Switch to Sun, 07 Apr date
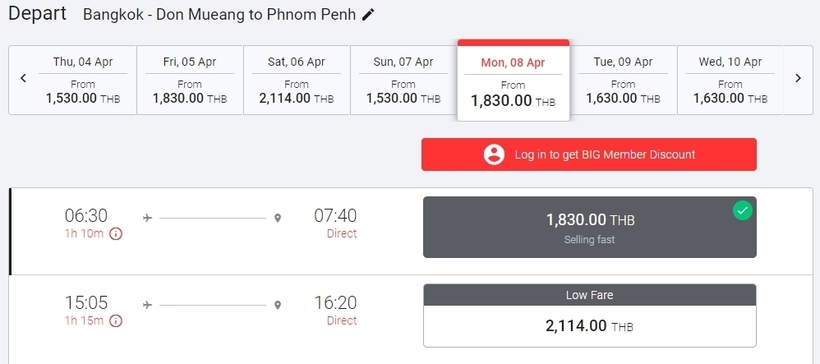The height and width of the screenshot is (364, 820). (x=403, y=80)
